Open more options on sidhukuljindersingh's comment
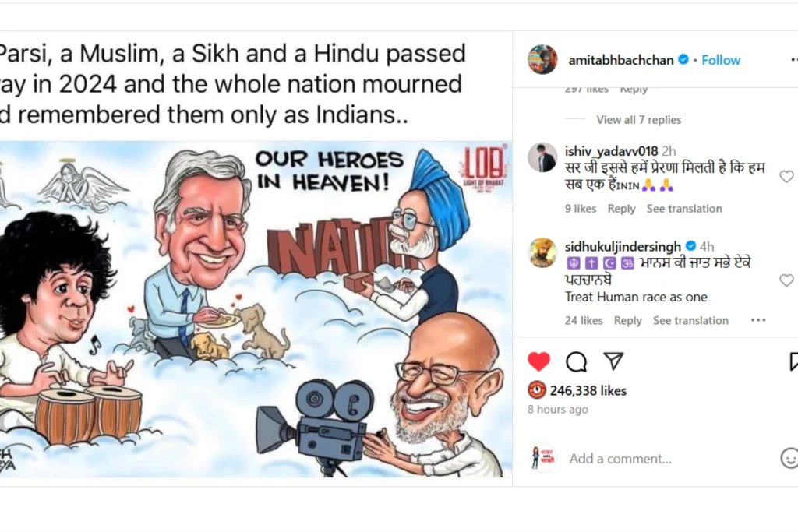The height and width of the screenshot is (532, 798). tap(757, 320)
